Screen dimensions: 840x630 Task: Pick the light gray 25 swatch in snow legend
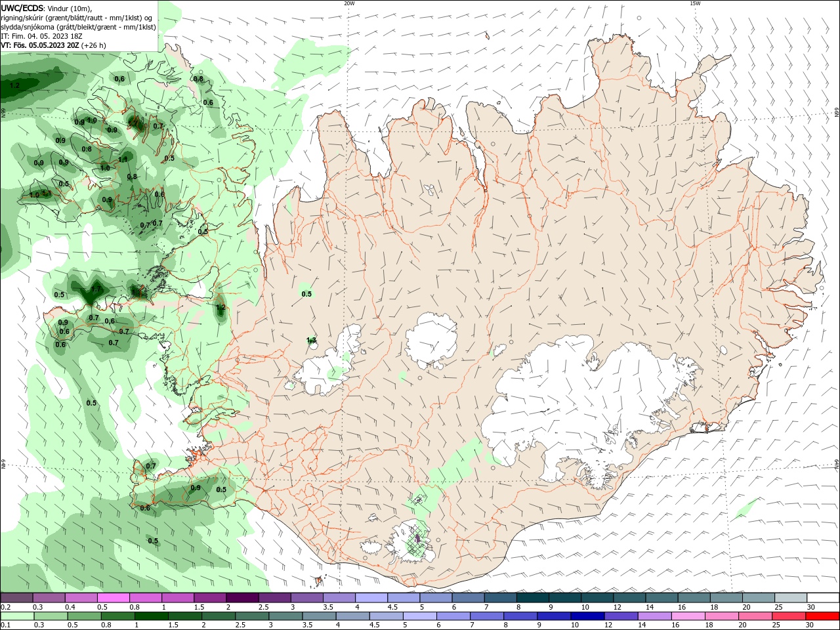(x=791, y=598)
